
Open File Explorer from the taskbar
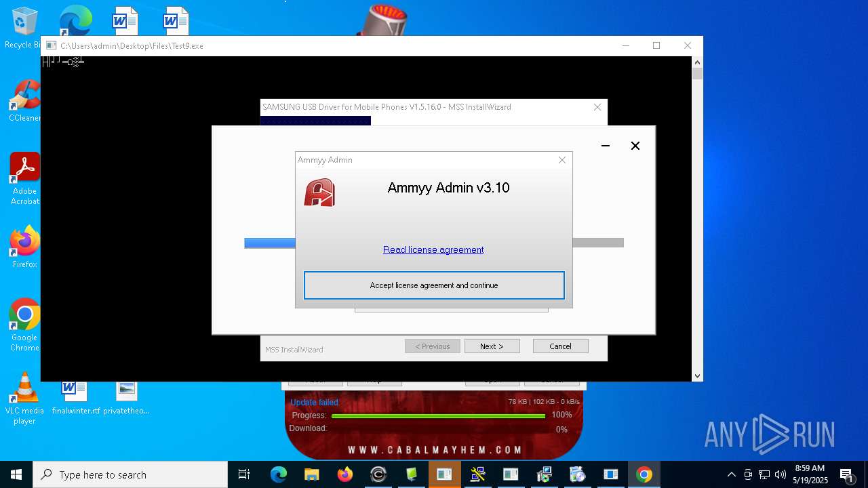click(312, 474)
